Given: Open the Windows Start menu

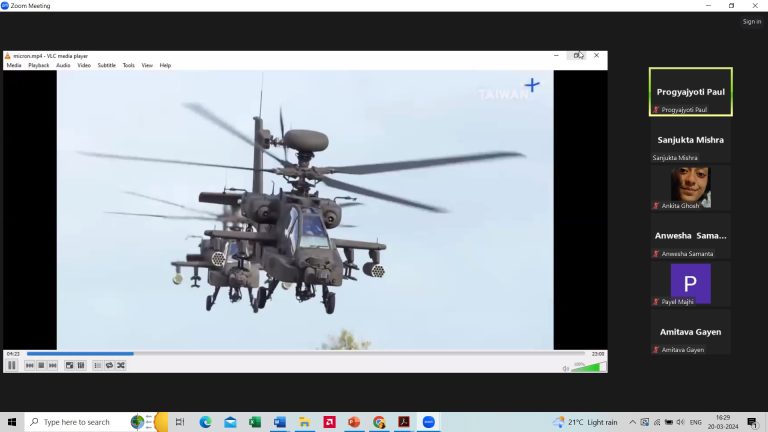Looking at the screenshot, I should coord(12,422).
